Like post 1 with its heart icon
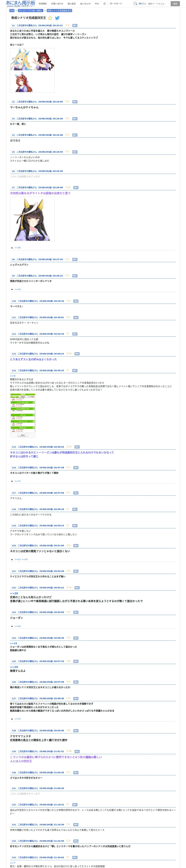This screenshot has height=868, width=186. click(66, 25)
